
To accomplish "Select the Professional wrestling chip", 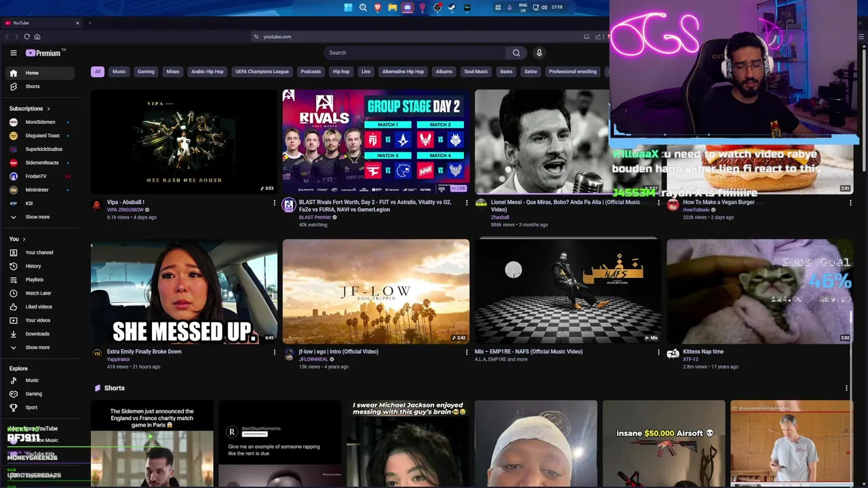I will pyautogui.click(x=572, y=72).
